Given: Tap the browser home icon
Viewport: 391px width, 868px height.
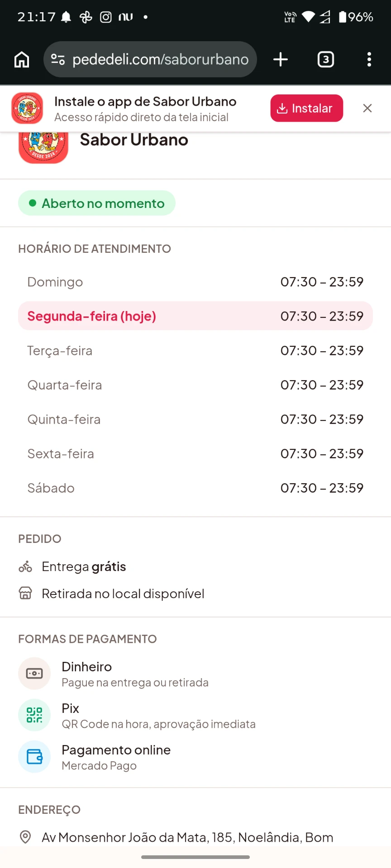Looking at the screenshot, I should pyautogui.click(x=22, y=59).
